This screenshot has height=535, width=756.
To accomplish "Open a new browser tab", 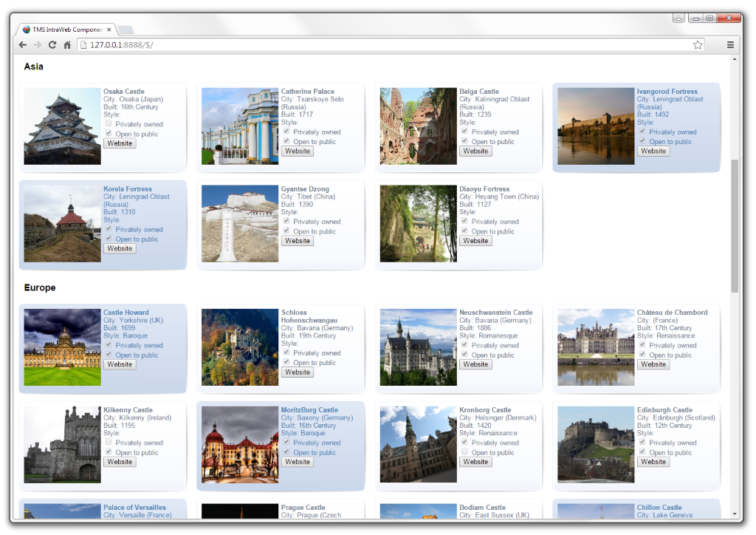I will [x=126, y=30].
